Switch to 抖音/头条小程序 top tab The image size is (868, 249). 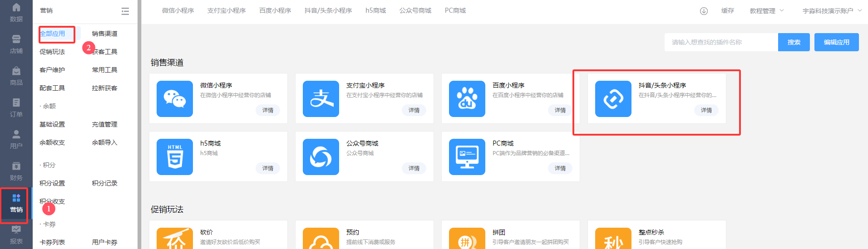(x=328, y=10)
